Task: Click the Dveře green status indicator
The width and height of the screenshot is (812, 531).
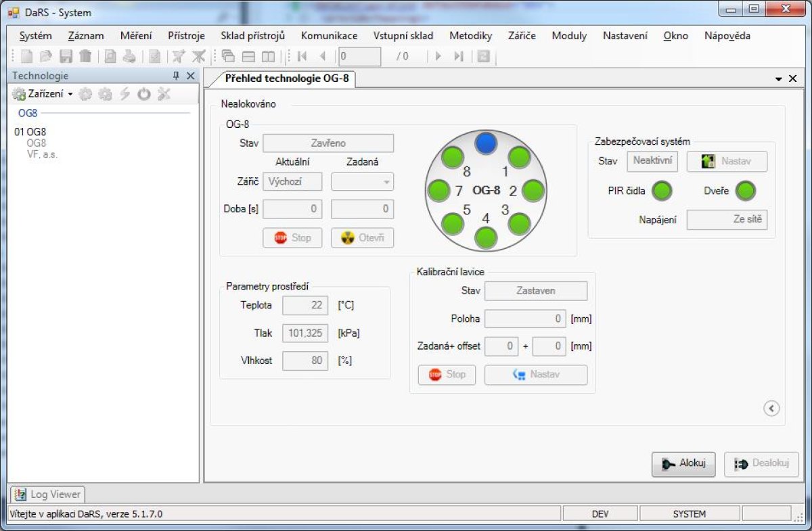Action: pyautogui.click(x=745, y=191)
